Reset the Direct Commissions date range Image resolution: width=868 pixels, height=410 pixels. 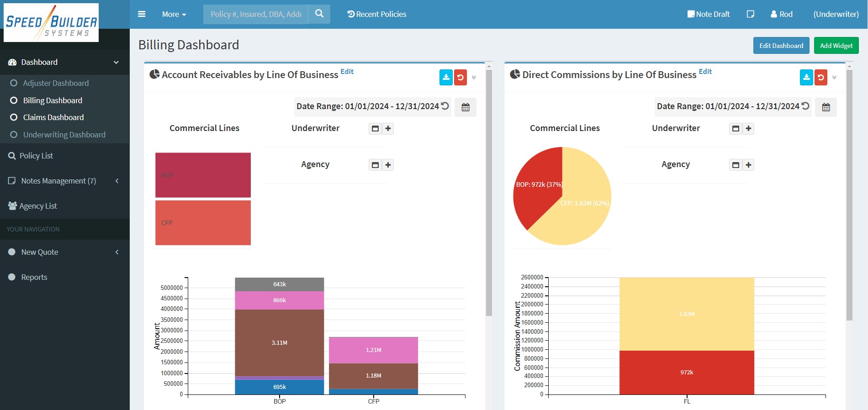(805, 106)
